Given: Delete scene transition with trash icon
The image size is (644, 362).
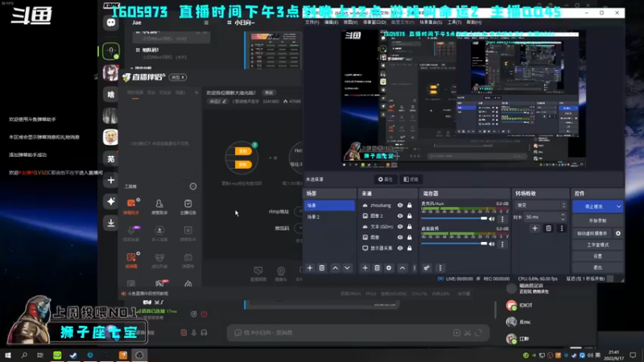Looking at the screenshot, I should pos(548,228).
